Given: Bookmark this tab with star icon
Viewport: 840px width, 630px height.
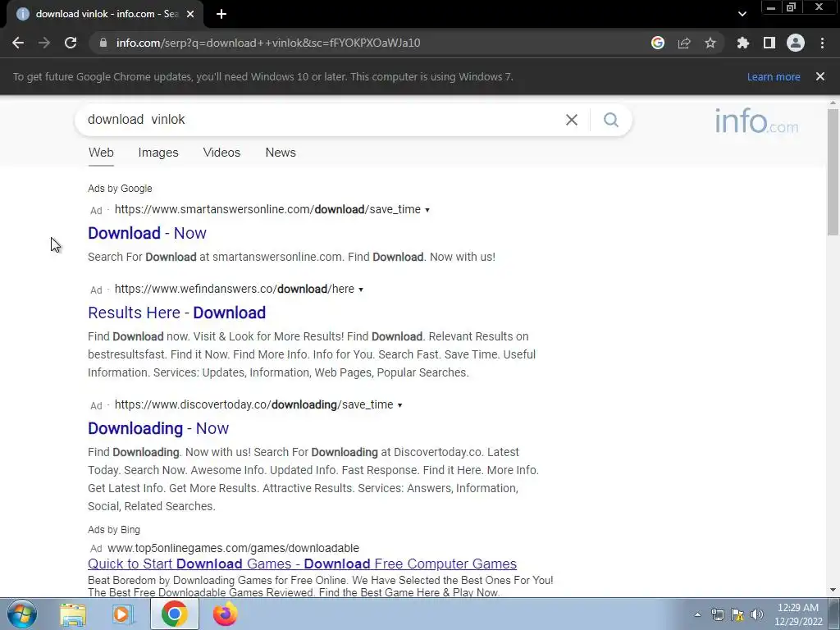Looking at the screenshot, I should tap(710, 43).
